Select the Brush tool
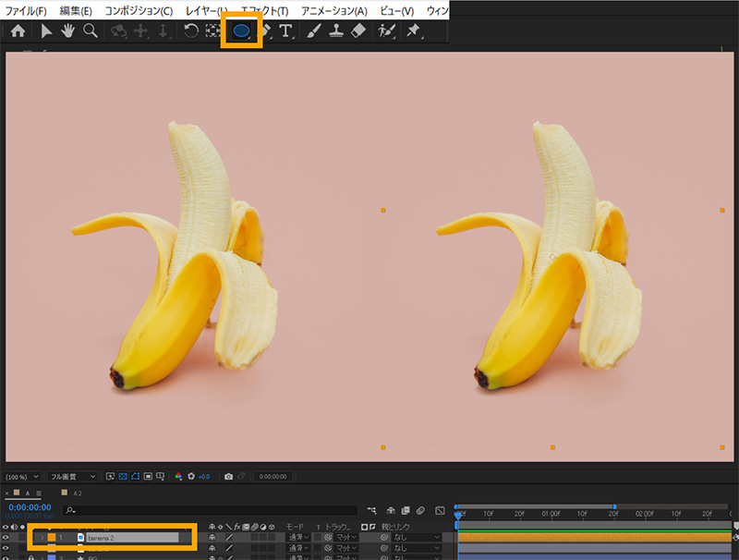The height and width of the screenshot is (560, 739). 314,31
